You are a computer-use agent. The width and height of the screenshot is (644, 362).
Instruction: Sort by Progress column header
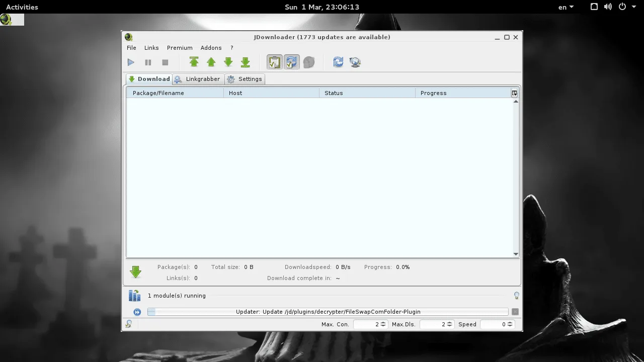click(x=463, y=93)
